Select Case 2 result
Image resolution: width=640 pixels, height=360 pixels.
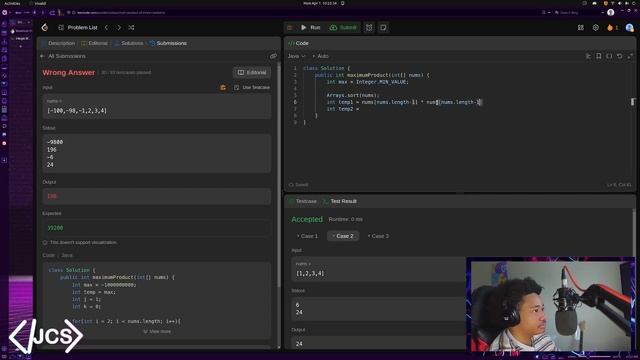(x=343, y=236)
